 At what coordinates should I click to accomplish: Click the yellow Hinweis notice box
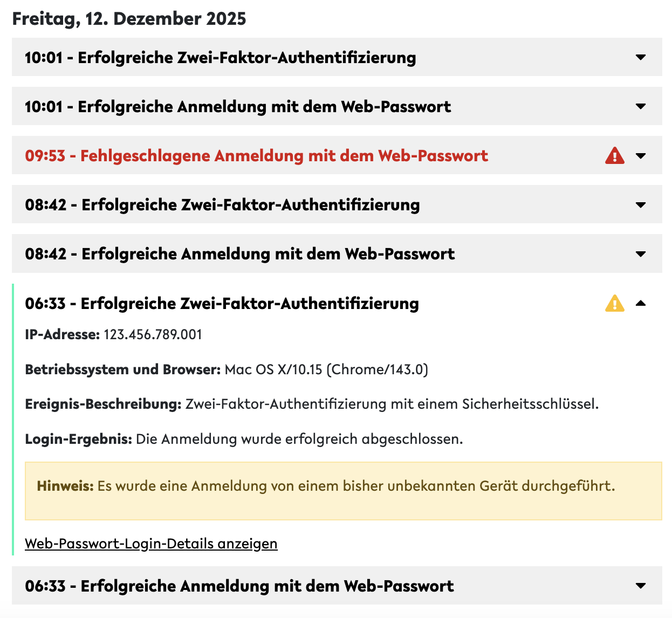click(x=343, y=491)
